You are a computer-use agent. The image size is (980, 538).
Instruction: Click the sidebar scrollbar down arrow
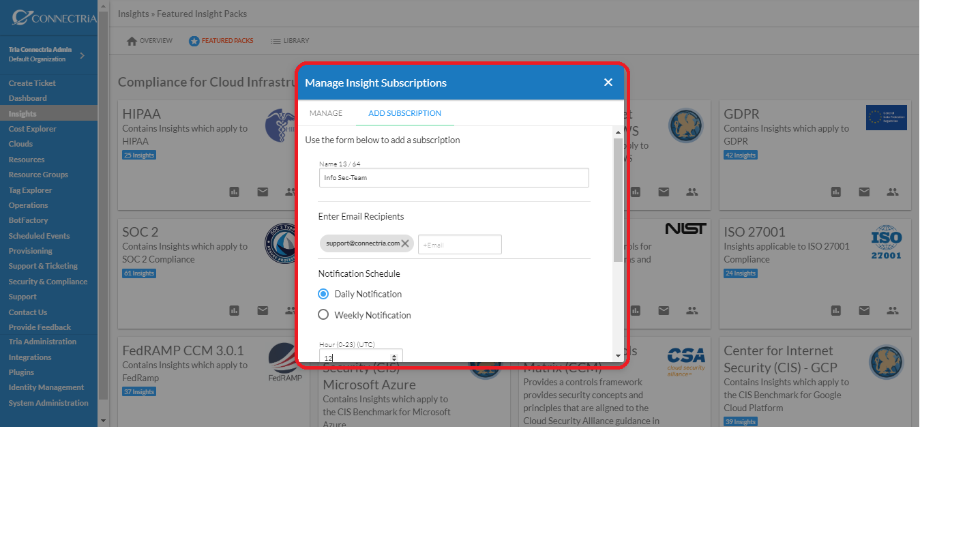click(104, 421)
